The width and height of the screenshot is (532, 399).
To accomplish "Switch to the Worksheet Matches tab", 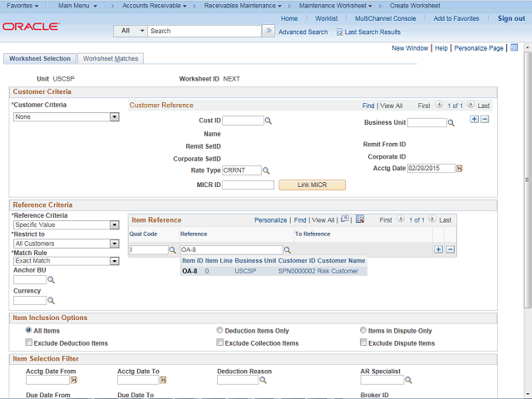I will tap(111, 59).
